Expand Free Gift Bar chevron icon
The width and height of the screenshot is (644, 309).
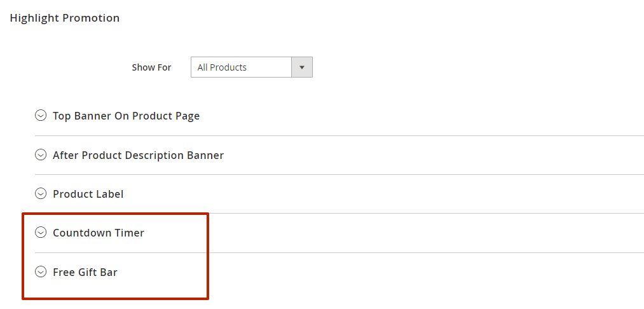pyautogui.click(x=40, y=271)
